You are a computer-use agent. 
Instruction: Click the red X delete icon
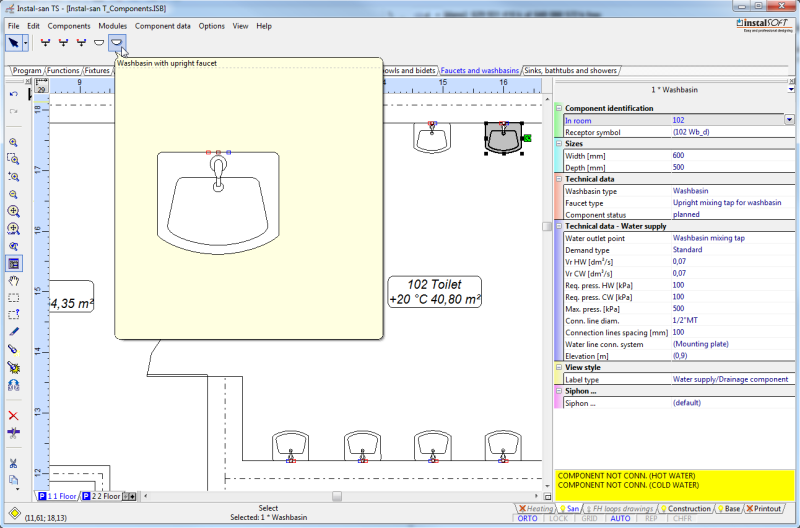14,416
